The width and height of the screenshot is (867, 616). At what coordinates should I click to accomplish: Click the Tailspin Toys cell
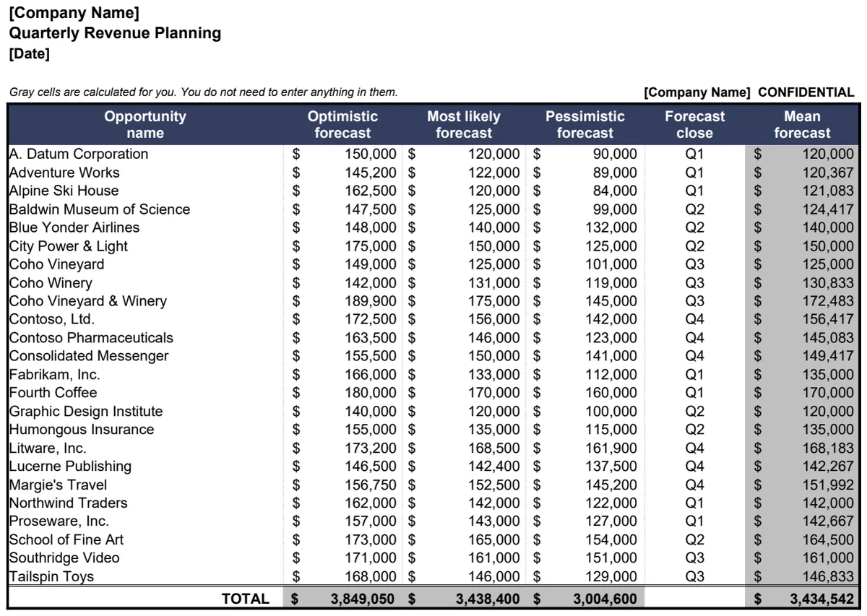(x=51, y=577)
